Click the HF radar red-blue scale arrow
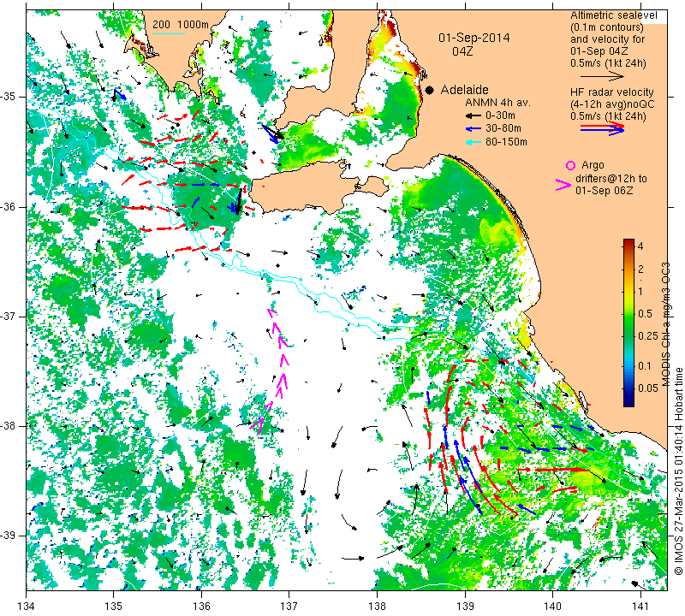 point(603,128)
